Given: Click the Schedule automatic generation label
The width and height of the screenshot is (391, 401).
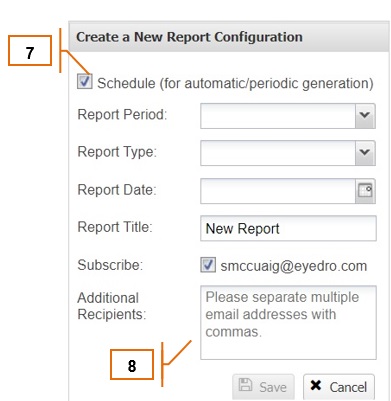Looking at the screenshot, I should (235, 83).
